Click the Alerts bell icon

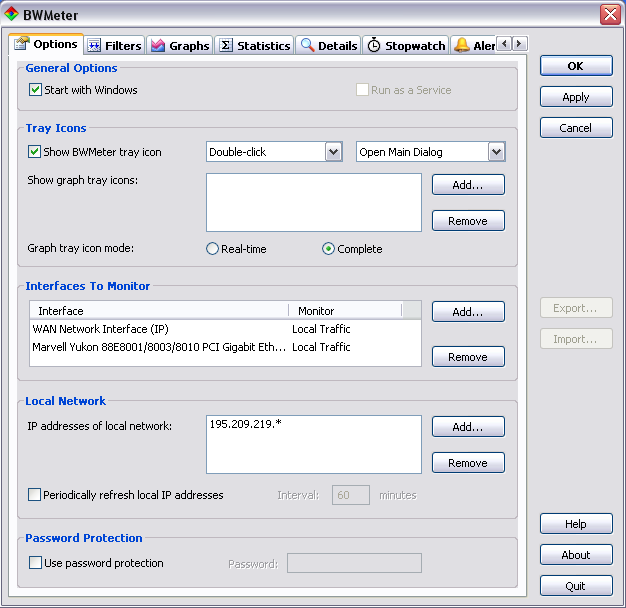(461, 46)
